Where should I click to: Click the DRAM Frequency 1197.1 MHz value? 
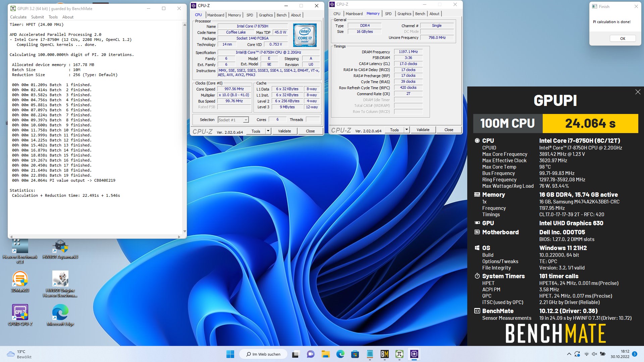tap(408, 52)
